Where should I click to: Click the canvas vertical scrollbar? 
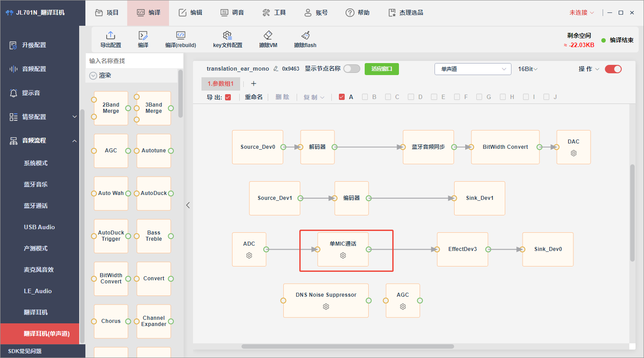632,213
